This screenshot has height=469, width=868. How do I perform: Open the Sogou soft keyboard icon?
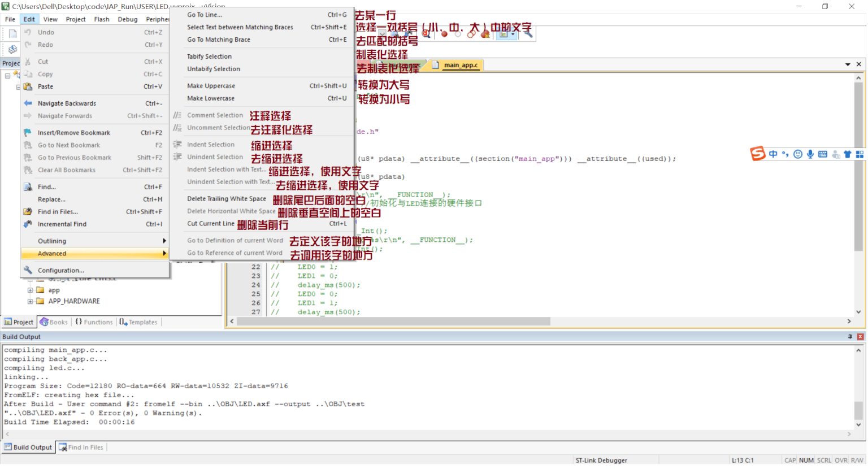823,154
